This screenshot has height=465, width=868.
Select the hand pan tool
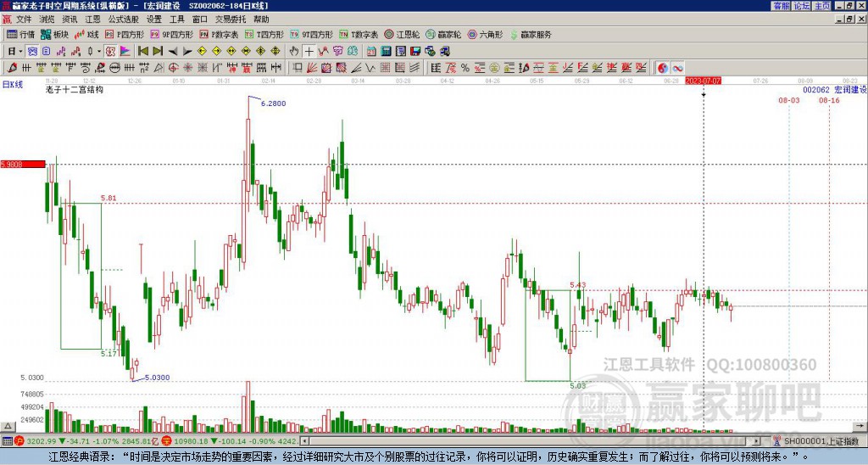tap(294, 51)
